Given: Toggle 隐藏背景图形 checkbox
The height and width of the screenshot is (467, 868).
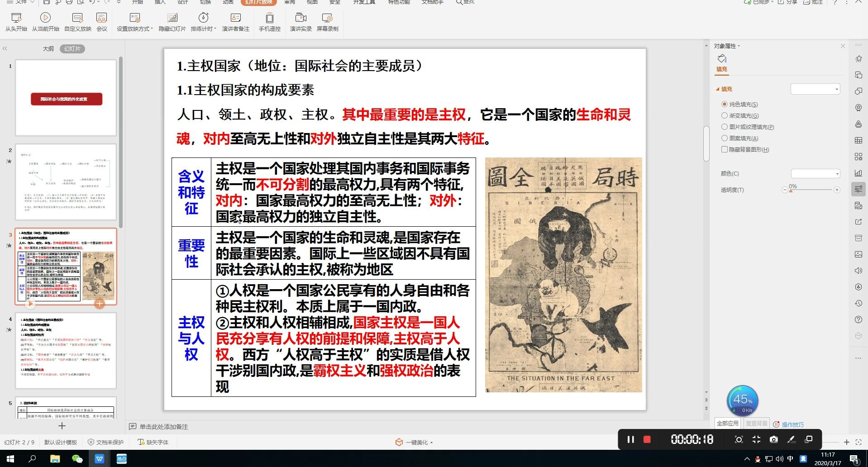Looking at the screenshot, I should point(725,149).
